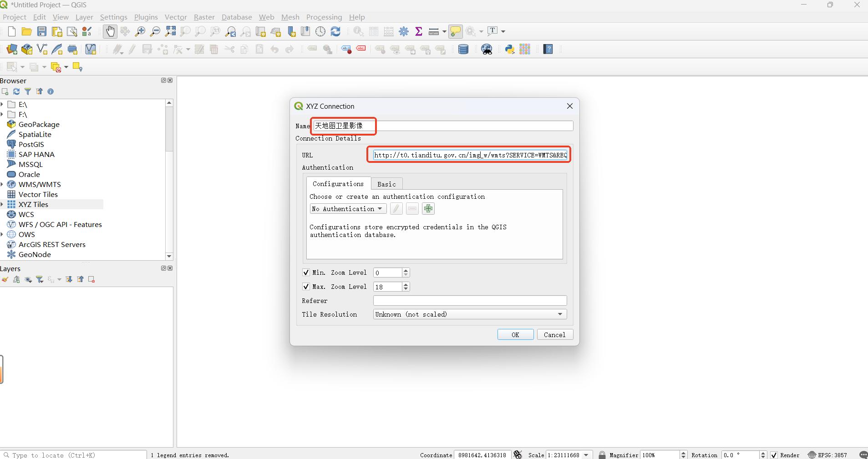Toggle the Min. Zoom Level checkbox
868x459 pixels.
tap(306, 272)
